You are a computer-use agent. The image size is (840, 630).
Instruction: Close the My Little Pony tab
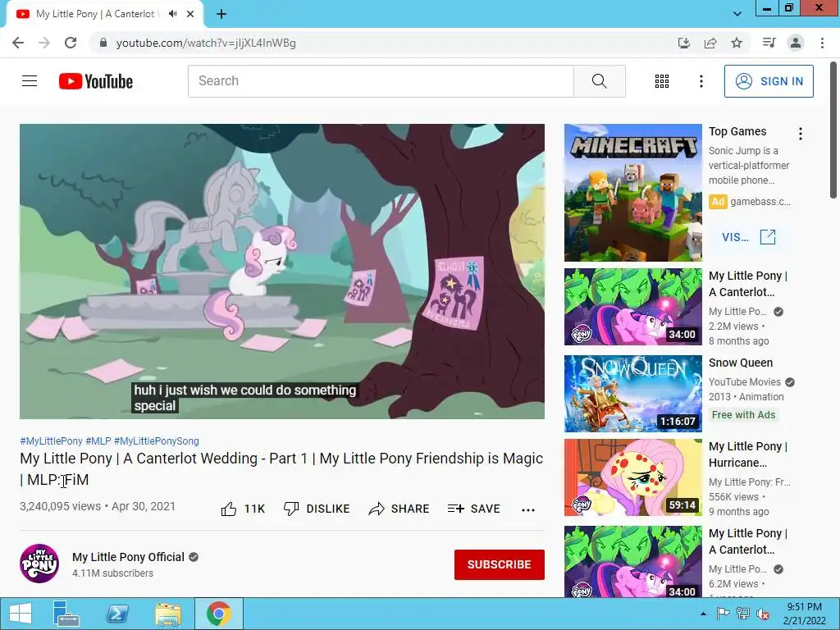coord(190,14)
